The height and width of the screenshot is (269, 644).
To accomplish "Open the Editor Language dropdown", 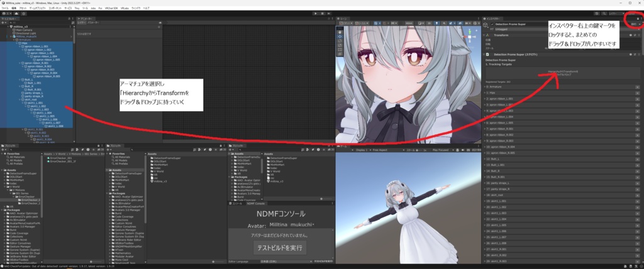I will coord(286,261).
